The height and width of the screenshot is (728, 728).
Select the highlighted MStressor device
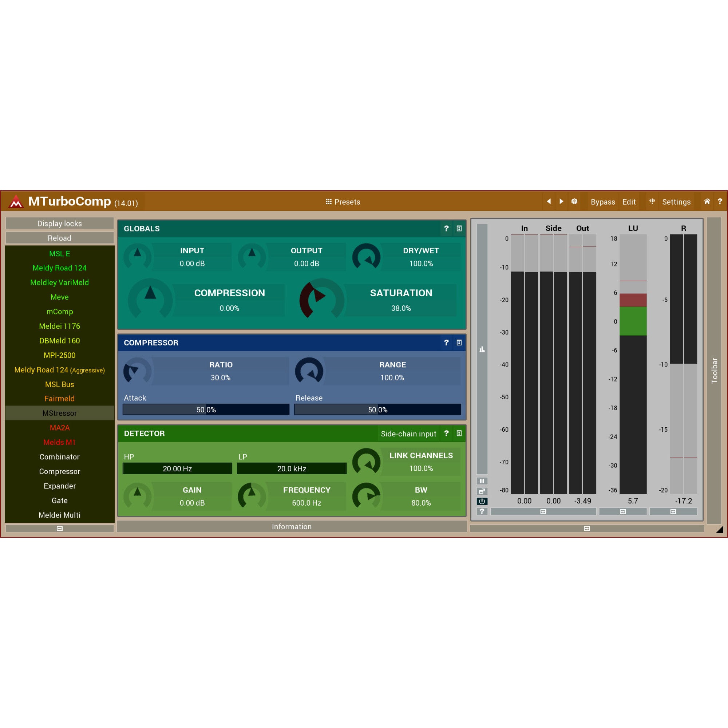click(x=60, y=414)
